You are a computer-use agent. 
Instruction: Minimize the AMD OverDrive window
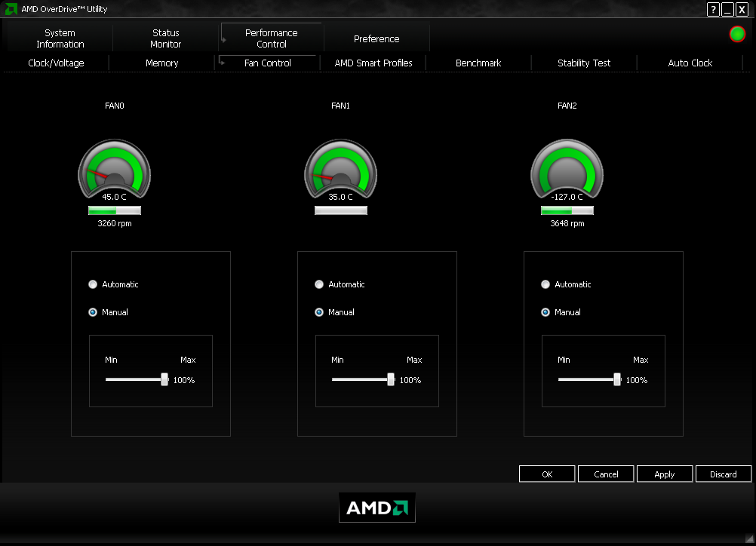[x=727, y=9]
